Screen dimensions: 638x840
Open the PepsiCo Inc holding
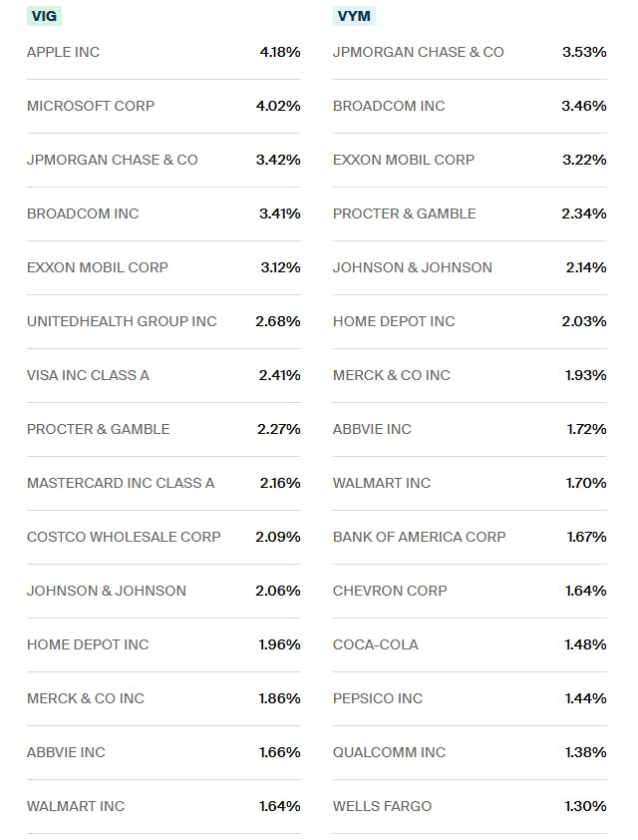[378, 698]
